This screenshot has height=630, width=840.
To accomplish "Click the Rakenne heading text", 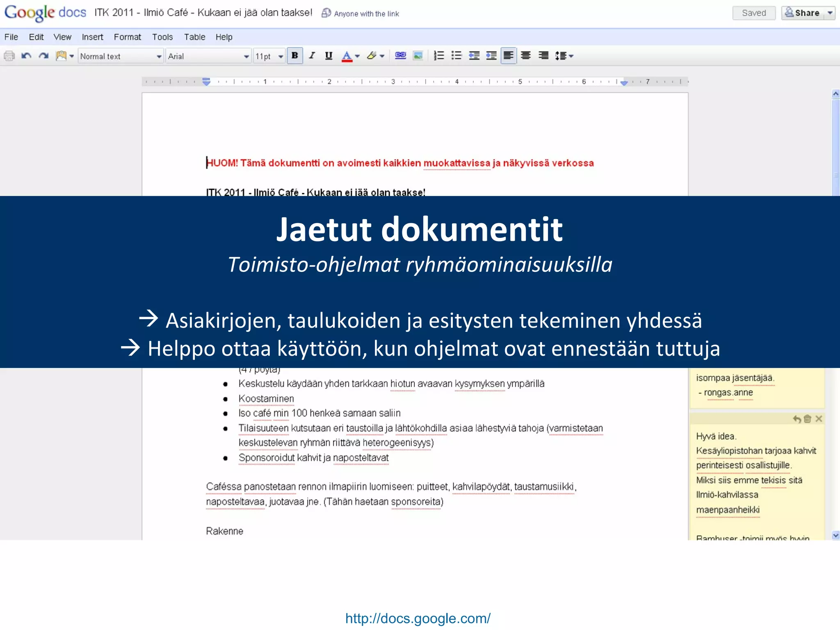I will (224, 531).
